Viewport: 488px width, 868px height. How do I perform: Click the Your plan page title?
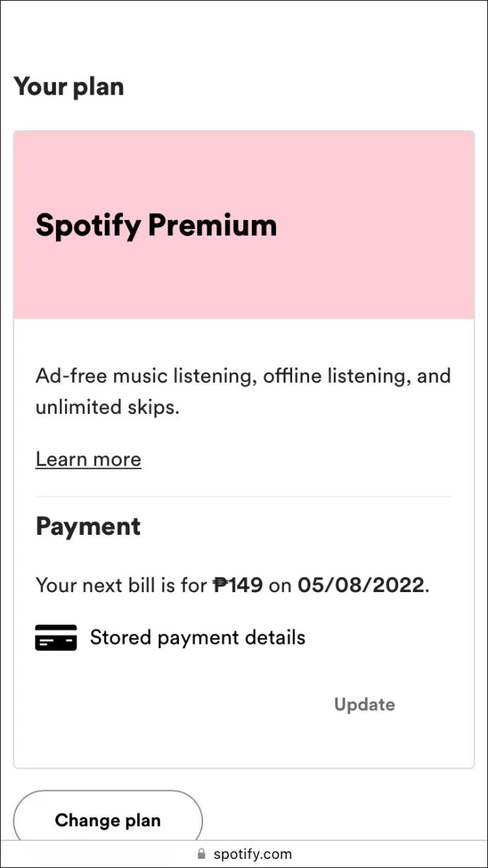[x=69, y=86]
